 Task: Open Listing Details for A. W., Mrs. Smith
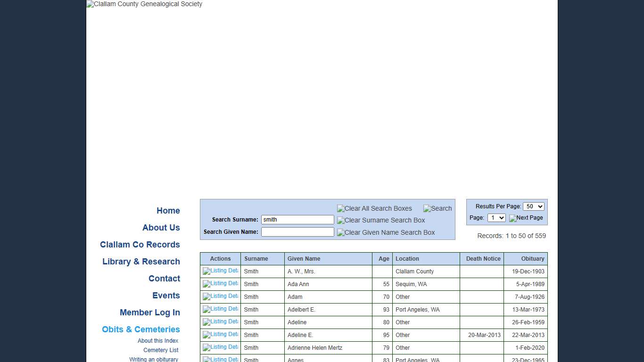(x=220, y=271)
